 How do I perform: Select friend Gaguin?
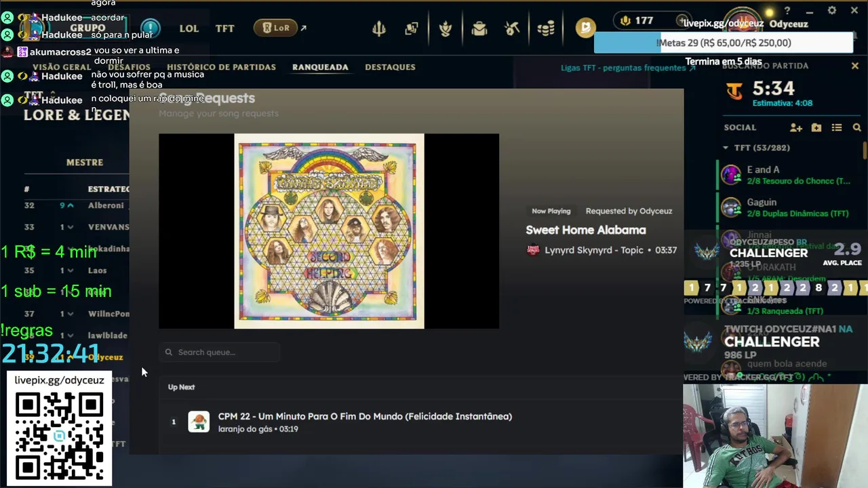tap(790, 207)
